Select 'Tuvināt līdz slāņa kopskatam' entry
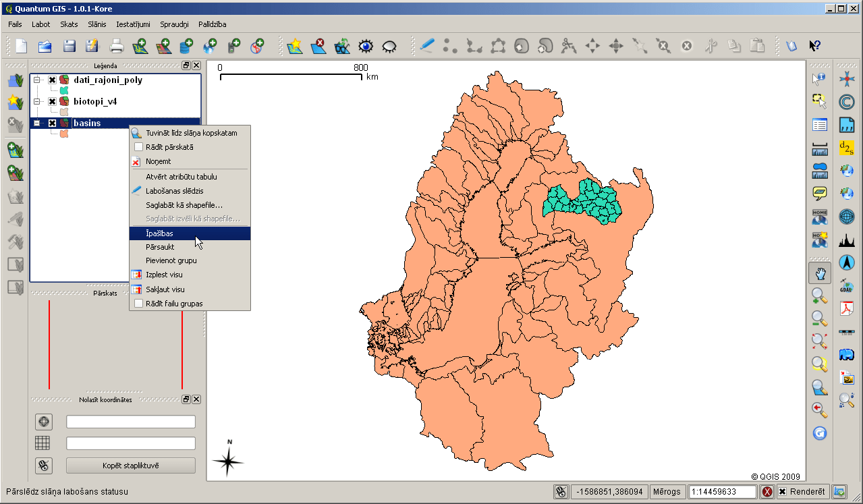Image resolution: width=863 pixels, height=504 pixels. (190, 133)
